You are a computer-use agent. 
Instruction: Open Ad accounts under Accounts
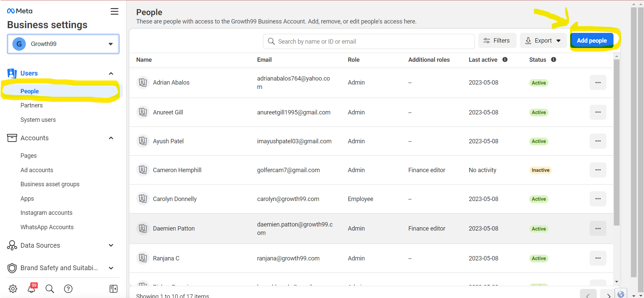point(37,170)
